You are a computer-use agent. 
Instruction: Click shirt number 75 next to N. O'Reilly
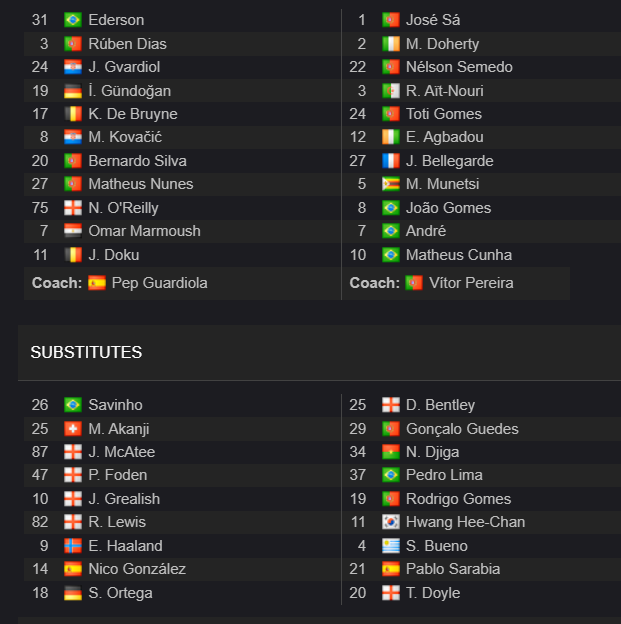[40, 208]
